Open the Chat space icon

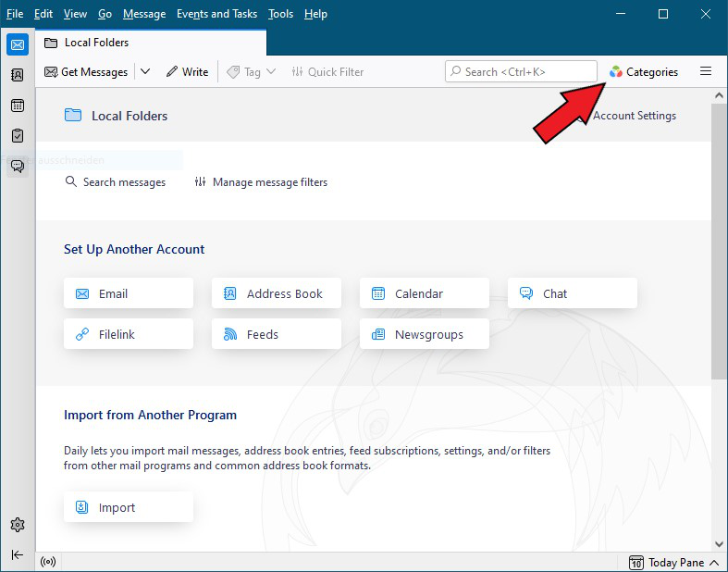(18, 166)
